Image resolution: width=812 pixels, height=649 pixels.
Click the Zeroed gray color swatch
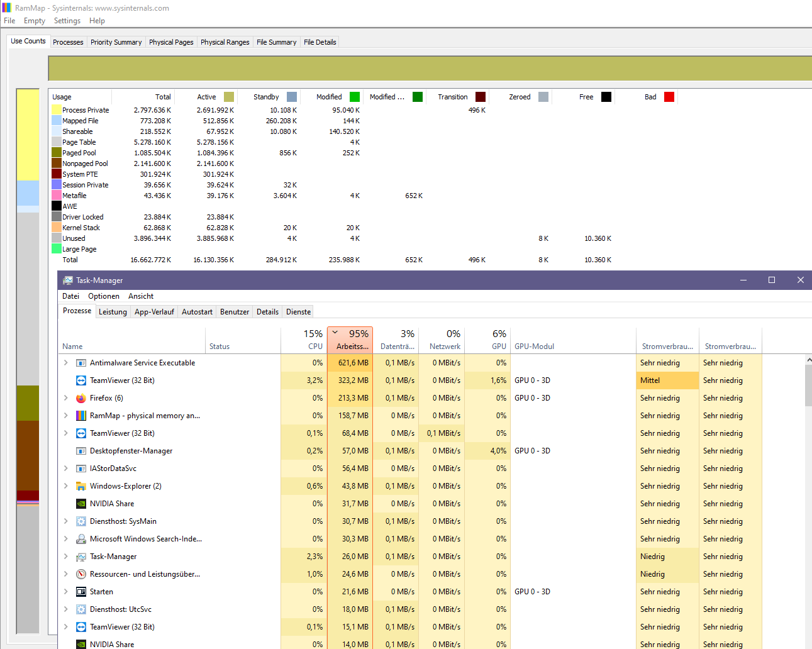pyautogui.click(x=543, y=97)
